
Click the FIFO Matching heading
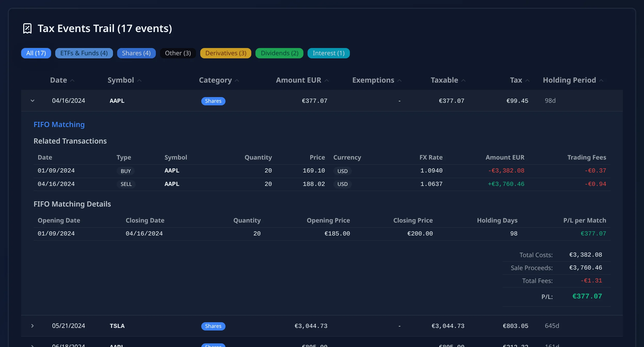point(59,124)
